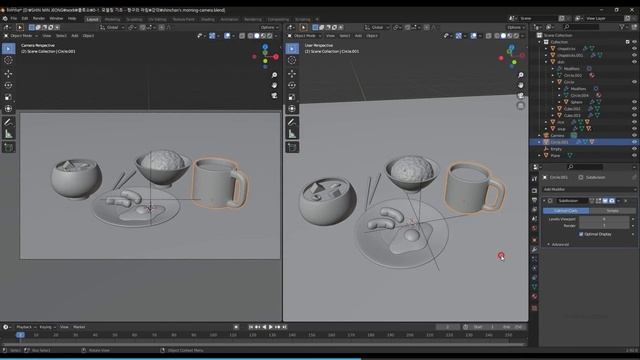Select Catmull-Clark subdivision type button
640x360 pixels.
[566, 211]
